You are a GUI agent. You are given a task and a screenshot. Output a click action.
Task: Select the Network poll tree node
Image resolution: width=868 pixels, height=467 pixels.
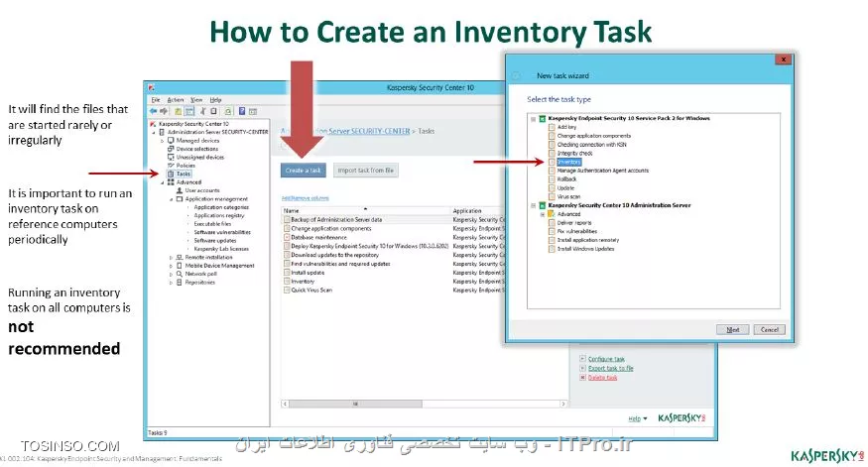(x=201, y=274)
